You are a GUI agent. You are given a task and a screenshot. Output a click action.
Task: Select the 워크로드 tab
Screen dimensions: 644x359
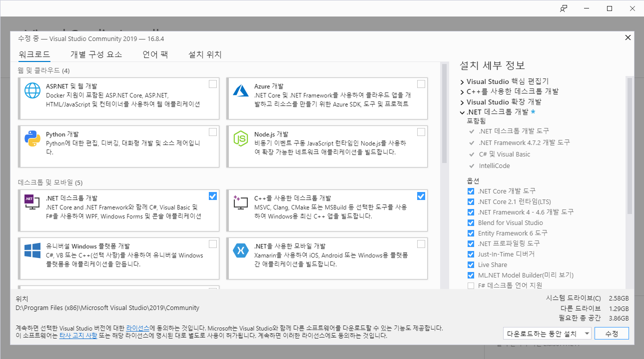coord(34,54)
